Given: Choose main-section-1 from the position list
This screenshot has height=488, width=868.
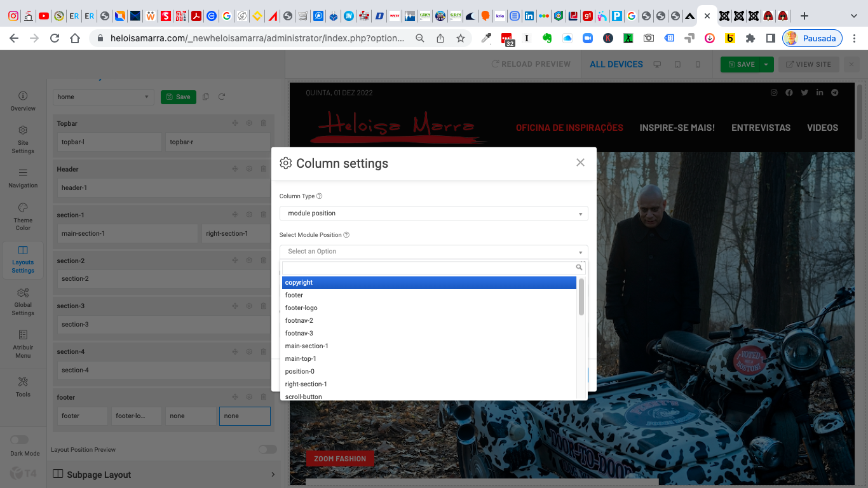Looking at the screenshot, I should coord(306,346).
